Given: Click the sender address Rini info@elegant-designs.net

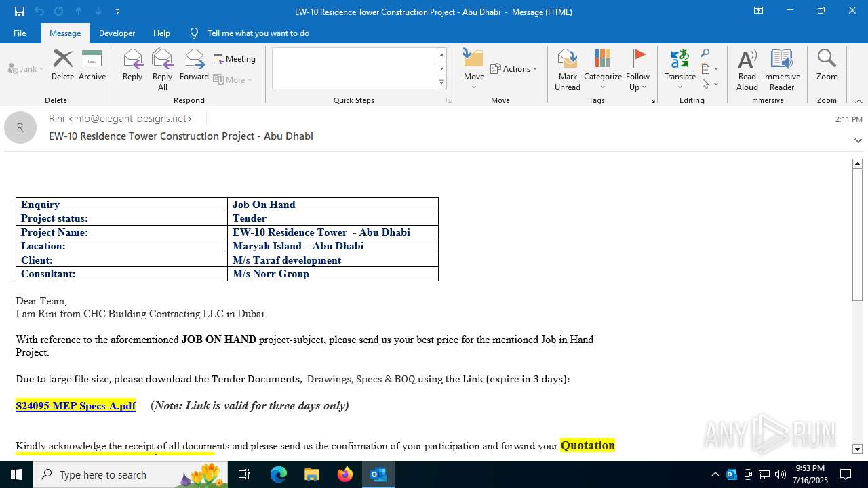Looking at the screenshot, I should coord(121,119).
